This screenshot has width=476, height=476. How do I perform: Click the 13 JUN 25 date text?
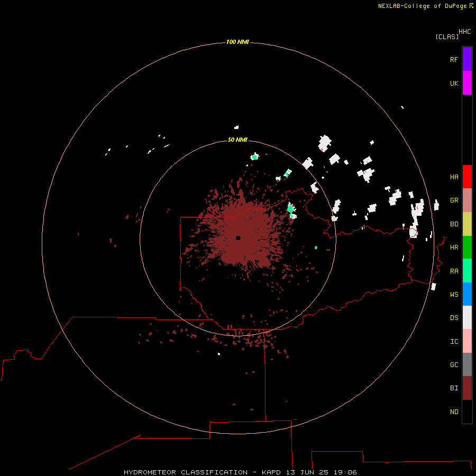click(x=307, y=472)
